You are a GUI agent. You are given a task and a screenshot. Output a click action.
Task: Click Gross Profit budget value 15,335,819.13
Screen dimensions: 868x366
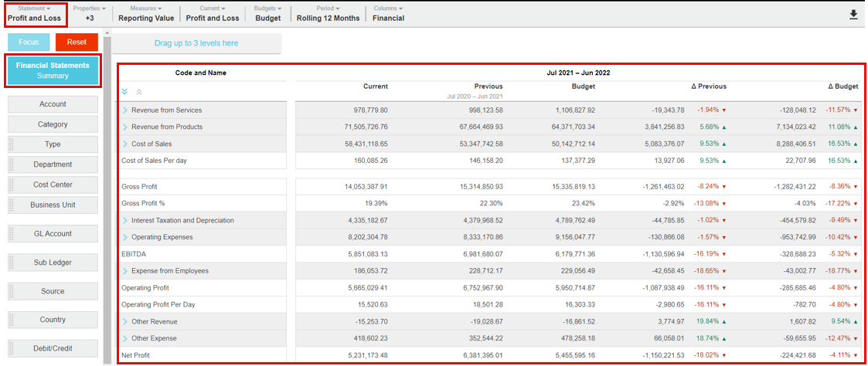[573, 187]
